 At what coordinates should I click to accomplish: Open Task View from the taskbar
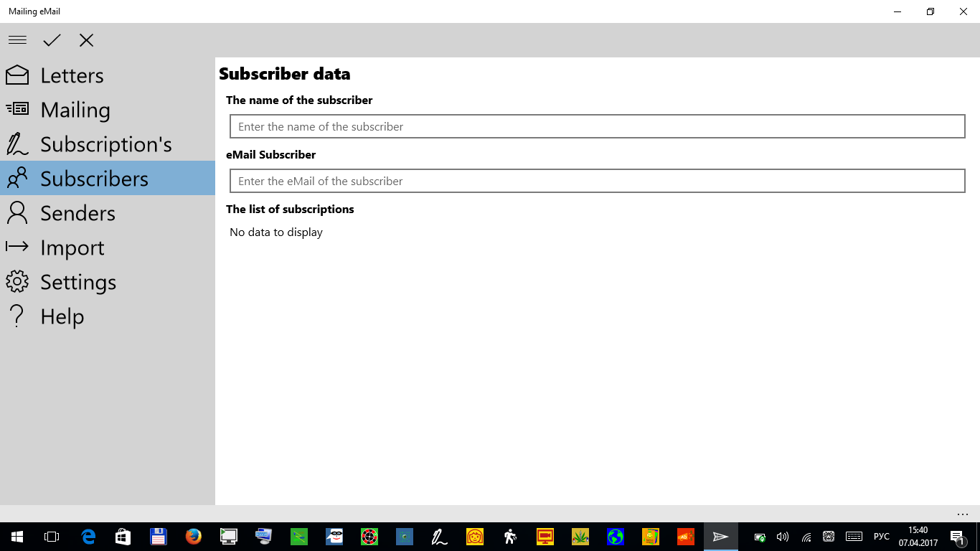[x=52, y=537]
